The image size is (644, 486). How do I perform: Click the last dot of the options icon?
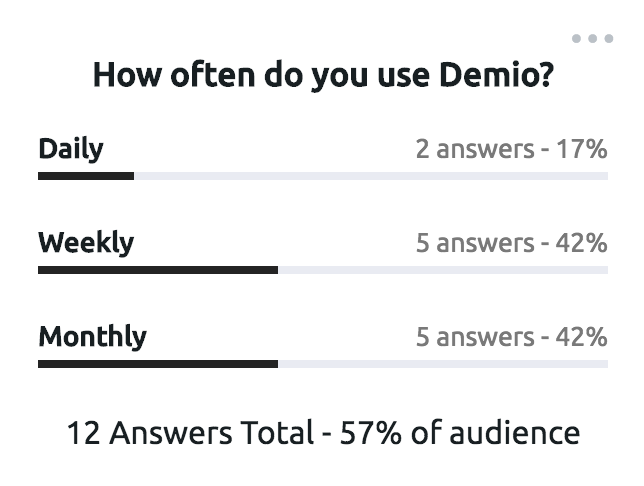click(609, 39)
